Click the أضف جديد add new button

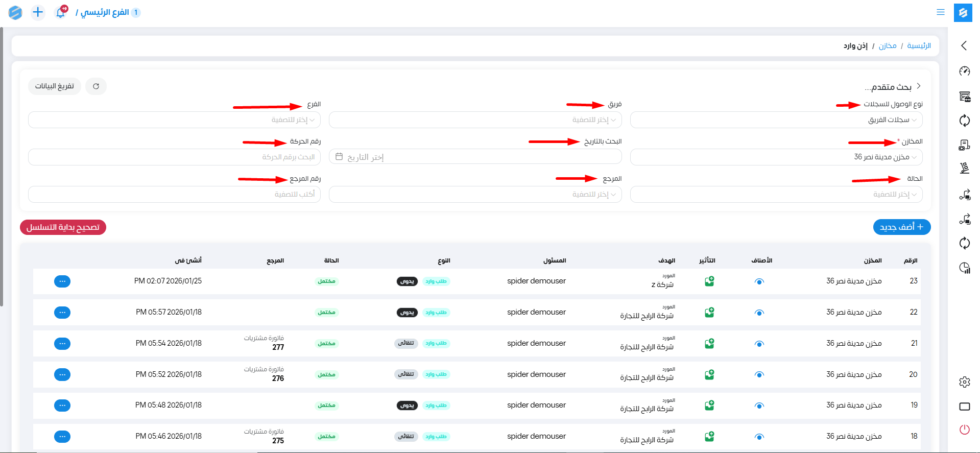pyautogui.click(x=901, y=227)
